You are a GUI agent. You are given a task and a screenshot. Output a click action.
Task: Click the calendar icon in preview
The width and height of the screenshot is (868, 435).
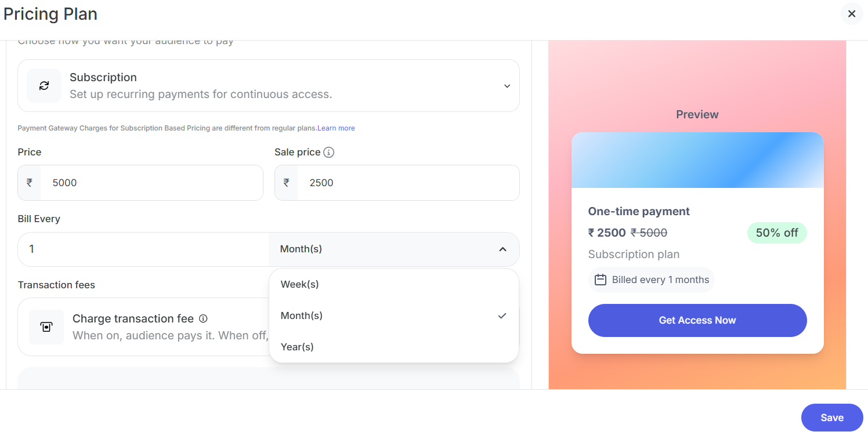[601, 280]
